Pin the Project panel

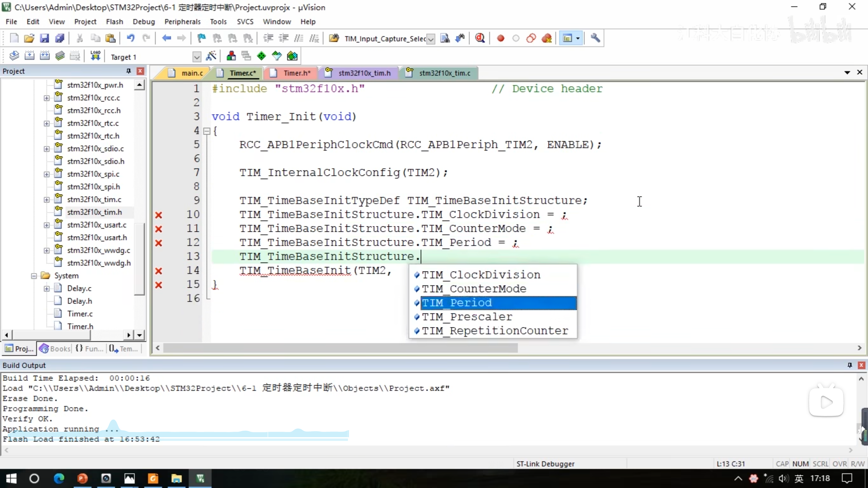(x=129, y=71)
